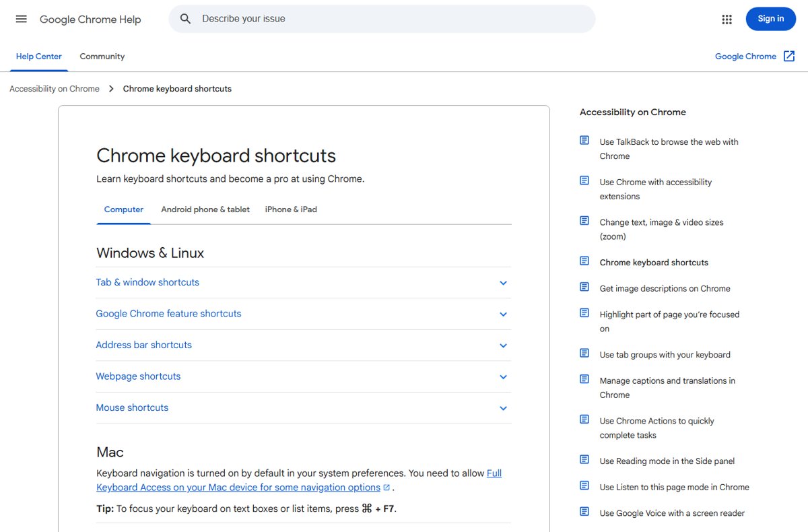
Task: Open Tab & window shortcuts section title
Action: tap(147, 282)
